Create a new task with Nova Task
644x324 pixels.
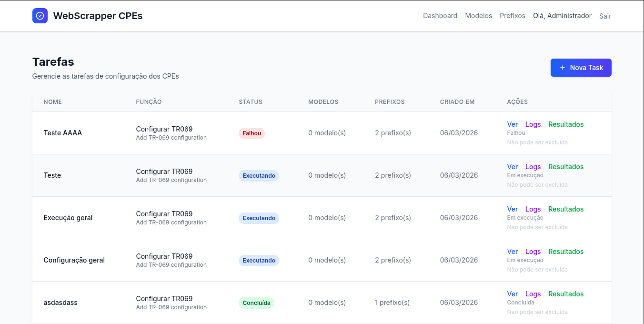pyautogui.click(x=581, y=68)
